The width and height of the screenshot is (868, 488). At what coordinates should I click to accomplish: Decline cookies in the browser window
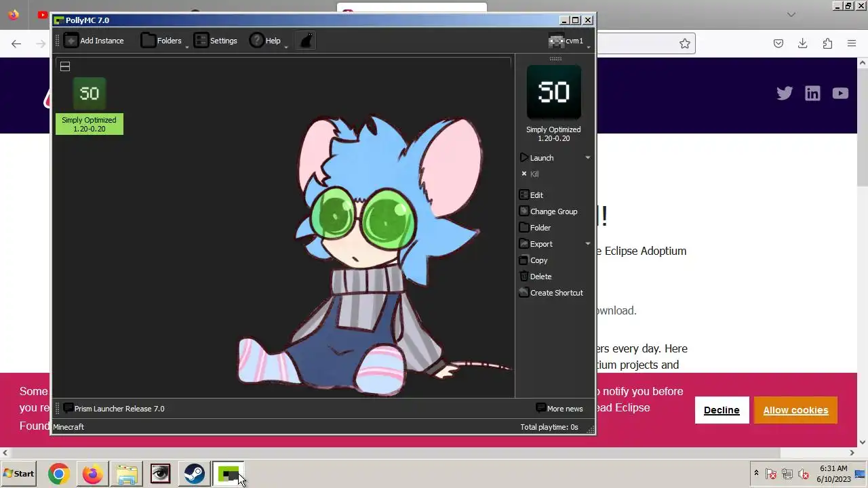(x=722, y=410)
